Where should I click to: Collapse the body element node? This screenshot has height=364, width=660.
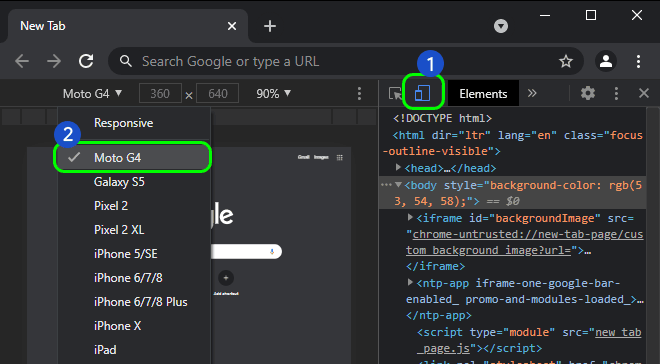click(x=398, y=185)
